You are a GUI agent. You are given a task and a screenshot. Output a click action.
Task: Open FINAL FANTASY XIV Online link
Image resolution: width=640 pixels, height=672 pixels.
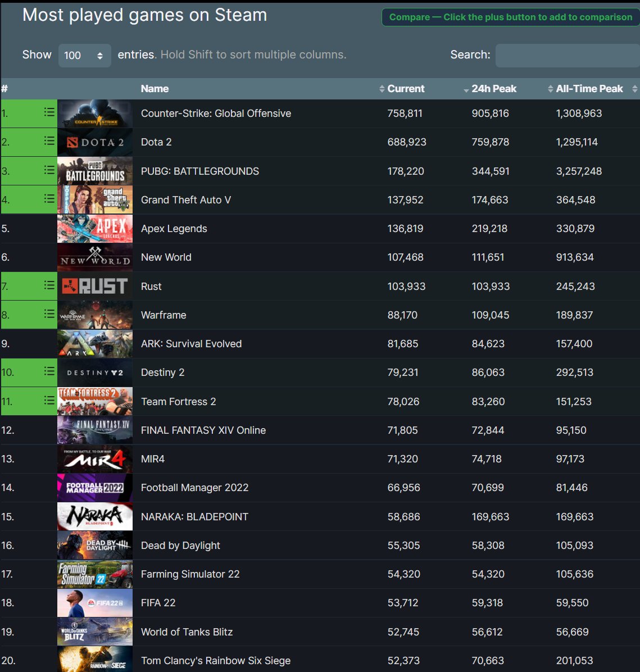pos(203,430)
